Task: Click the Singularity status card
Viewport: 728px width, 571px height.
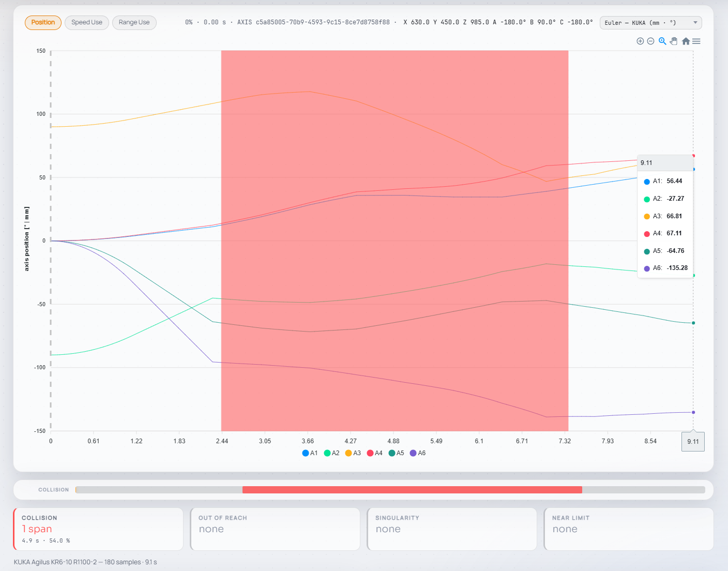Action: point(452,529)
